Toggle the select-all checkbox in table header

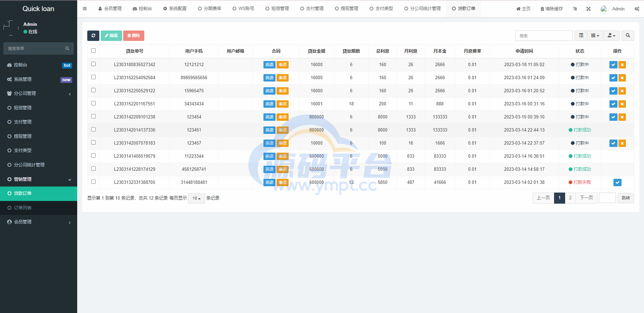pos(93,51)
